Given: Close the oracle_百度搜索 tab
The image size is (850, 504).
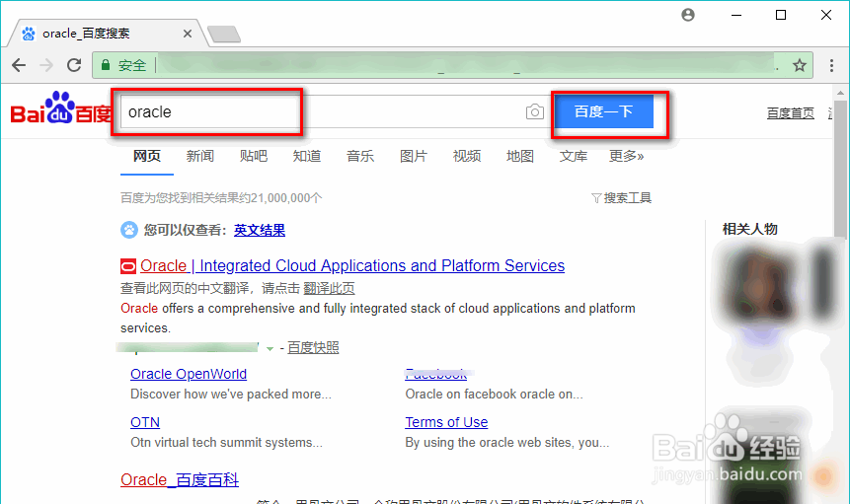Looking at the screenshot, I should [x=188, y=34].
